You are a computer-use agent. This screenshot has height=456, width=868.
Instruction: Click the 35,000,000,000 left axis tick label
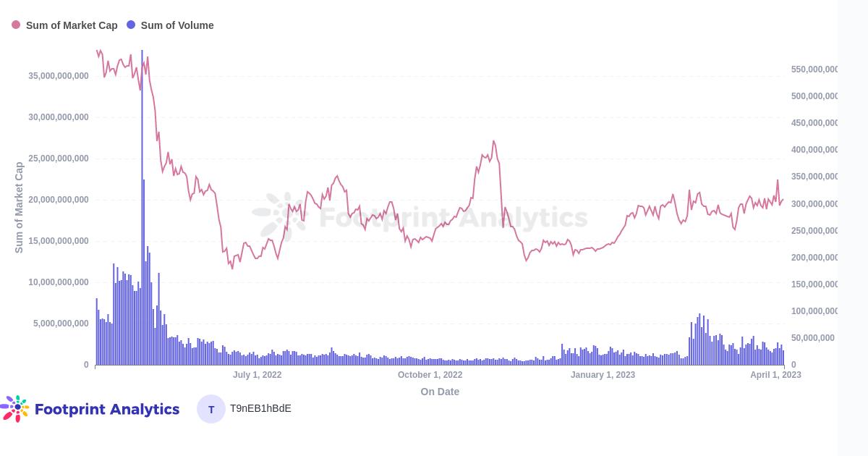59,76
